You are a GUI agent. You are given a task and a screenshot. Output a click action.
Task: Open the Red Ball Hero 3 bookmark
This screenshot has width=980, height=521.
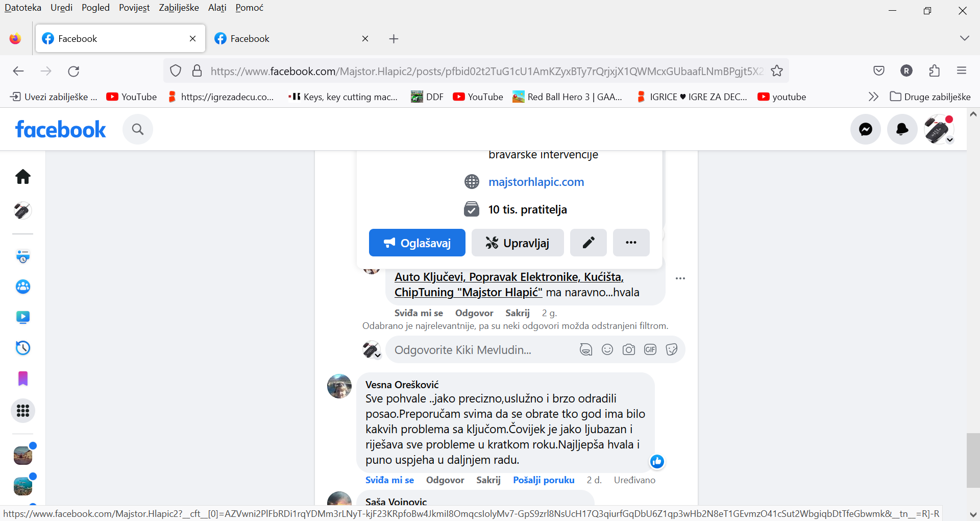(567, 97)
